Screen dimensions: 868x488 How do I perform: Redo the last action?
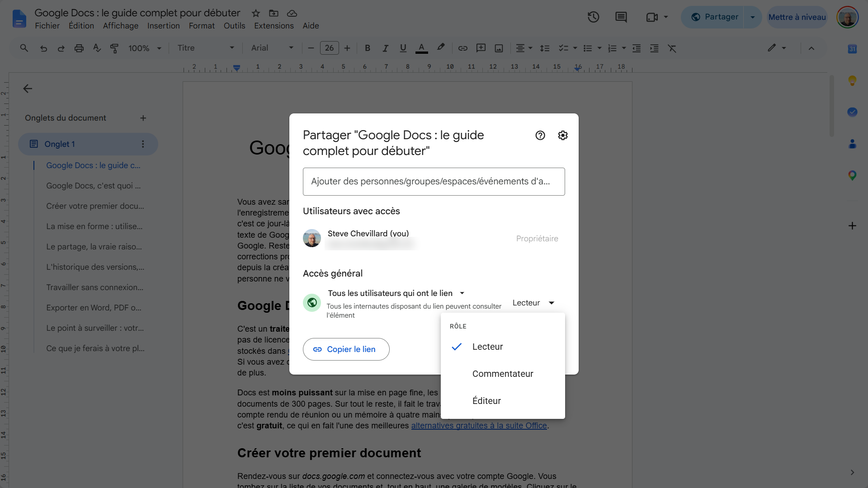click(x=61, y=48)
